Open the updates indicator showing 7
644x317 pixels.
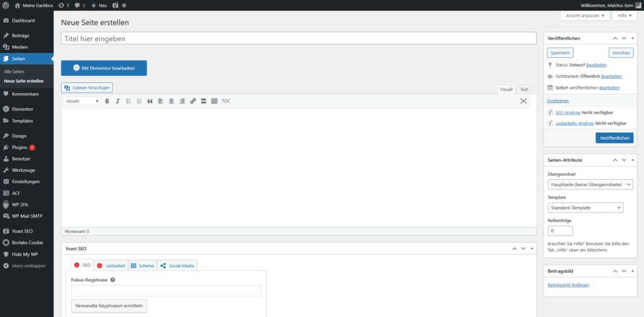pyautogui.click(x=64, y=5)
